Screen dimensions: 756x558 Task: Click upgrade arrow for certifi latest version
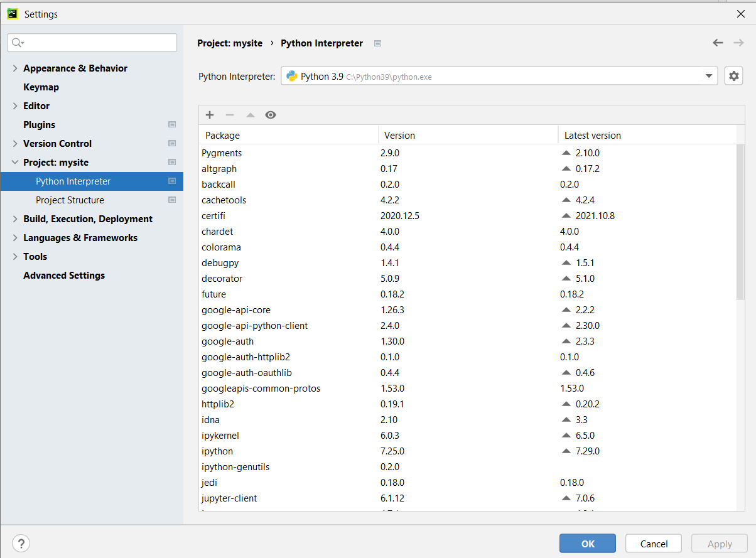pos(566,216)
